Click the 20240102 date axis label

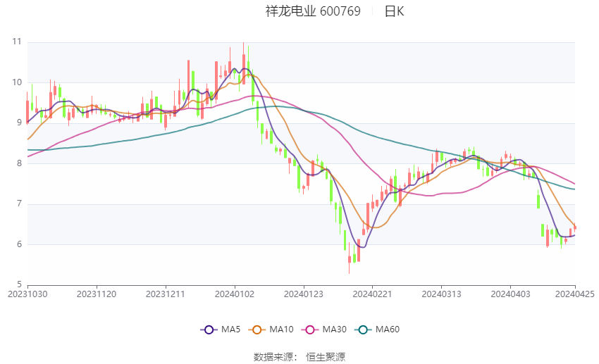click(234, 293)
